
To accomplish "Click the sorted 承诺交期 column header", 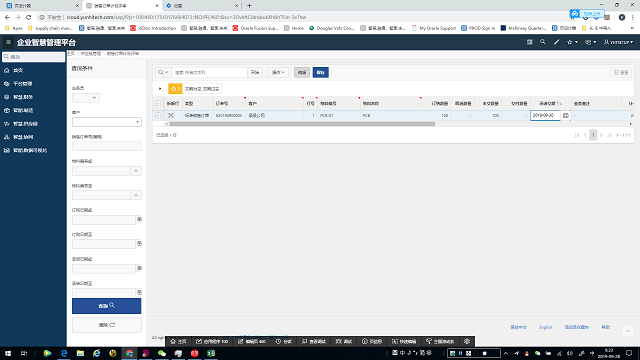I will [550, 104].
